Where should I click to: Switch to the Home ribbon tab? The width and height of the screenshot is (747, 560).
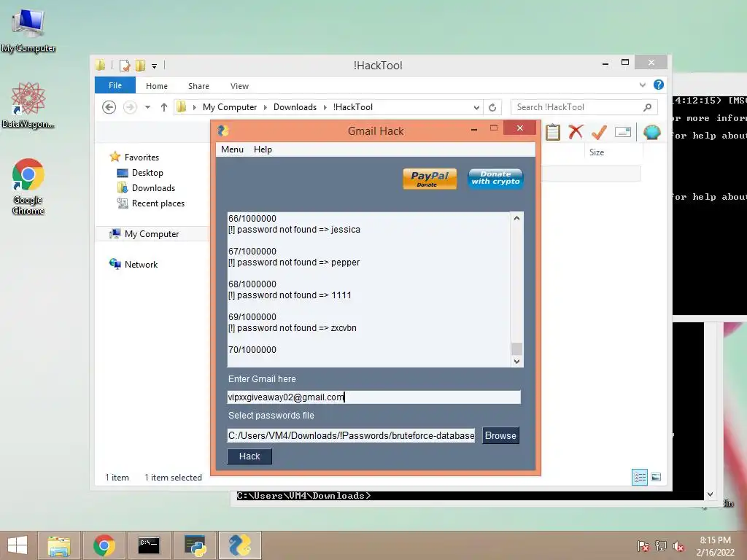[x=157, y=86]
